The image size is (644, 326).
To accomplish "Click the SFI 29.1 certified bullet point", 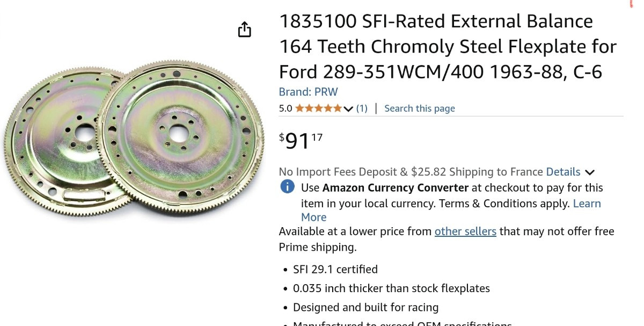I will (x=335, y=270).
